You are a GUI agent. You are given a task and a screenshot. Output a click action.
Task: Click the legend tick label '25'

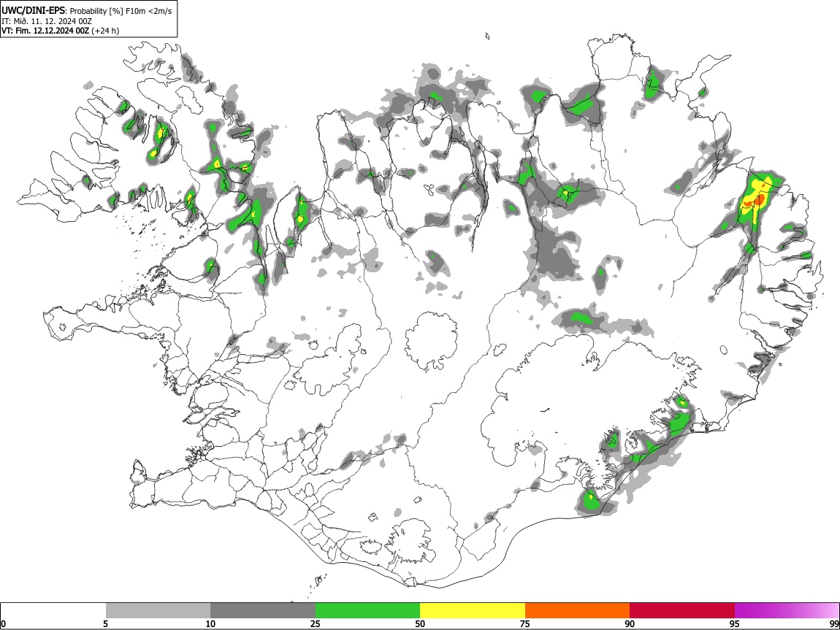tap(316, 624)
